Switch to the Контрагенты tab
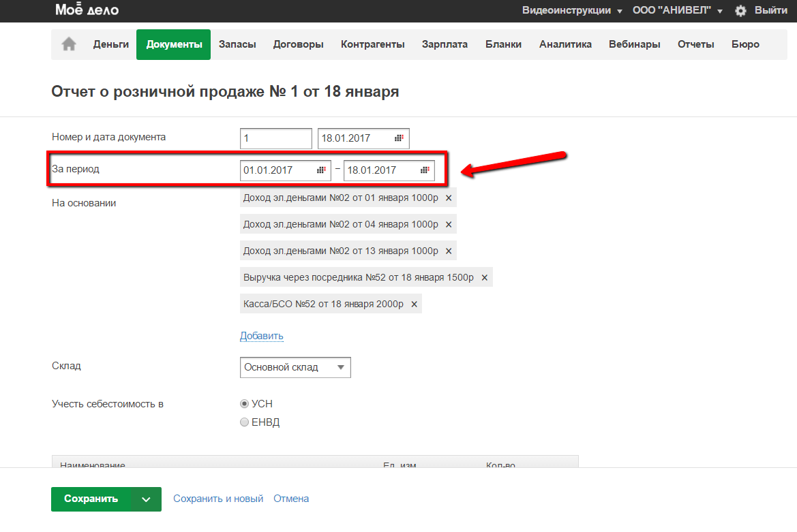This screenshot has width=797, height=532. [x=372, y=44]
